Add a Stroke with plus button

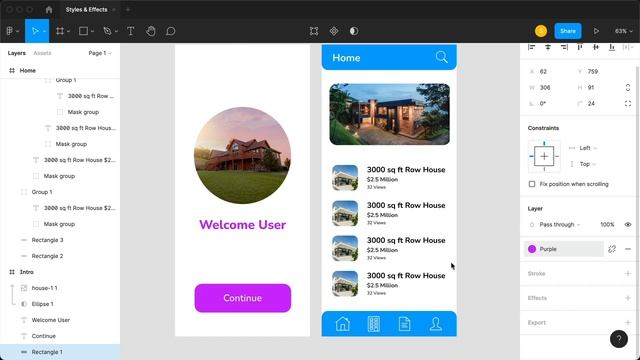coord(628,273)
